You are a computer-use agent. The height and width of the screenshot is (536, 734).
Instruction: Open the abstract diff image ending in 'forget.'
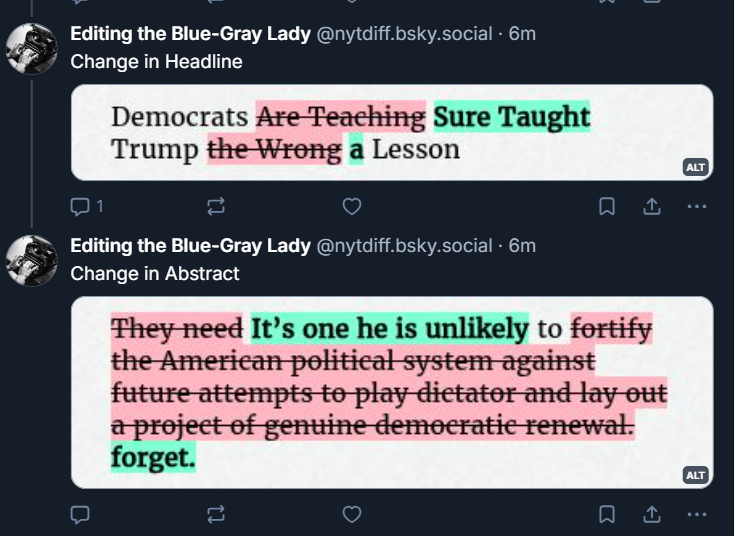[392, 392]
